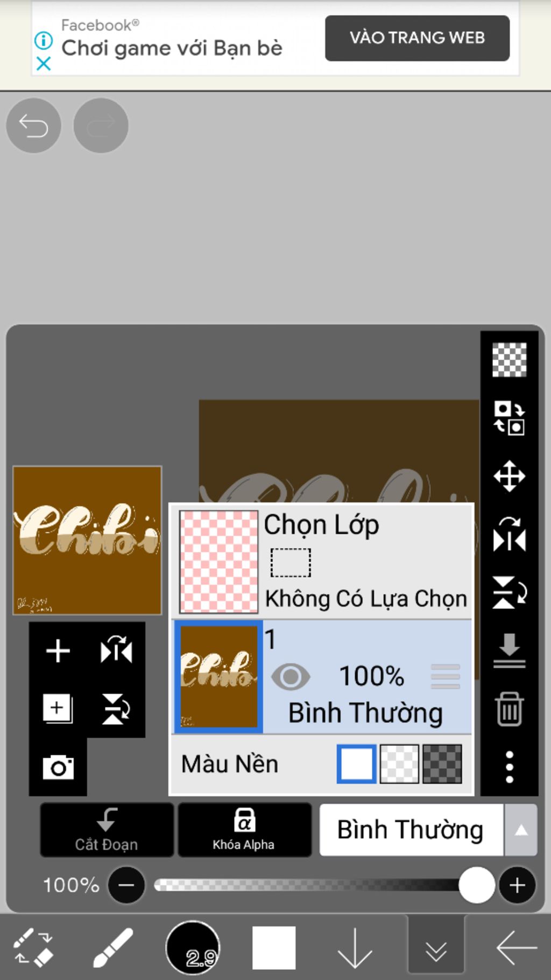
Task: Click VÀO TRANG WEB ad button
Action: click(417, 38)
